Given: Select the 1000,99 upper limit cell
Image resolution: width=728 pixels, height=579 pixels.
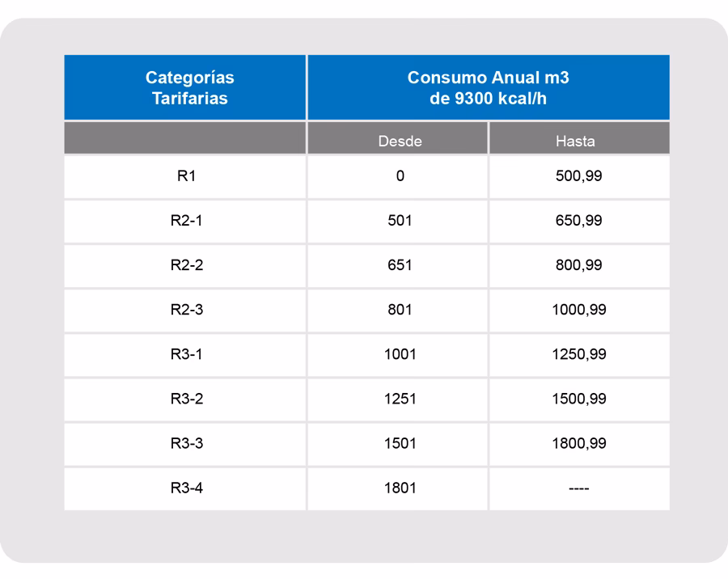Looking at the screenshot, I should tap(578, 310).
